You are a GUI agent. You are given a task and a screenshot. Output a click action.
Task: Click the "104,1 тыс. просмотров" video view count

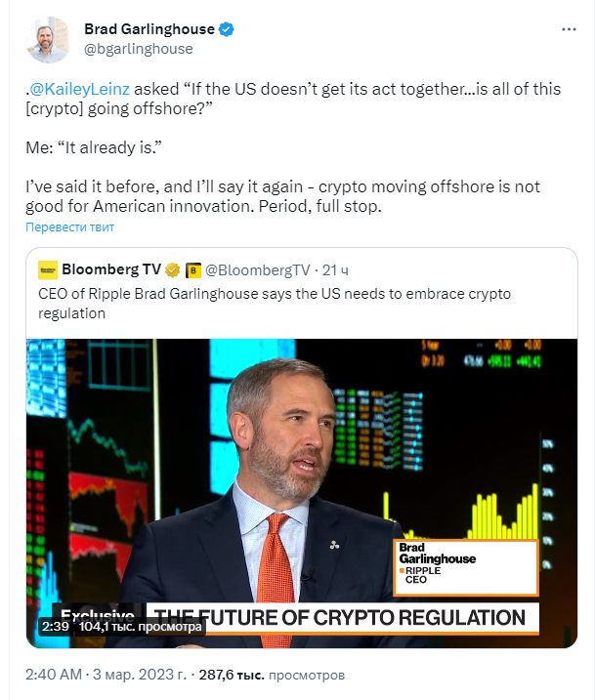click(x=141, y=626)
